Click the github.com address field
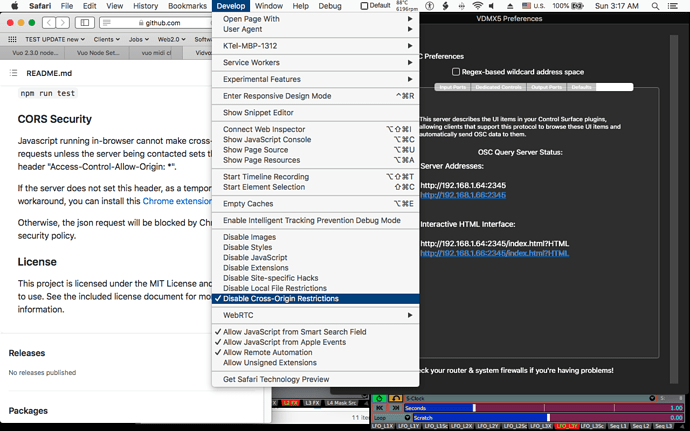The height and width of the screenshot is (431, 690). (x=156, y=23)
